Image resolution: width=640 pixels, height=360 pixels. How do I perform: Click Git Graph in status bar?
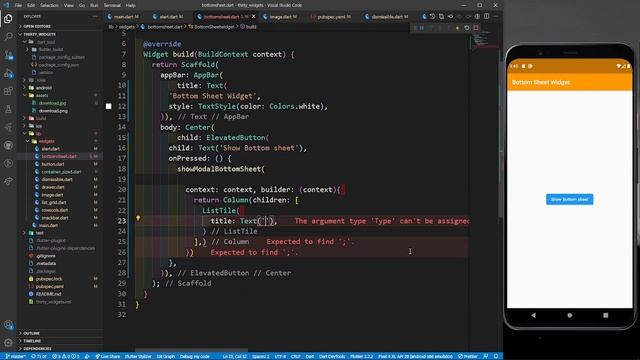coord(166,356)
